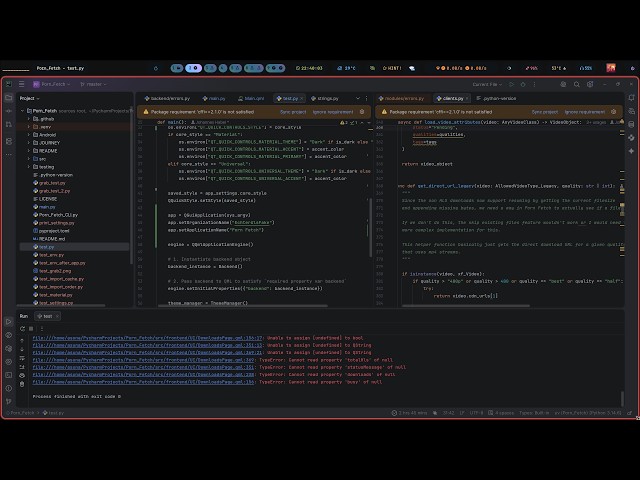Expand the .github folder
Screen dimensions: 640x480
pos(29,119)
